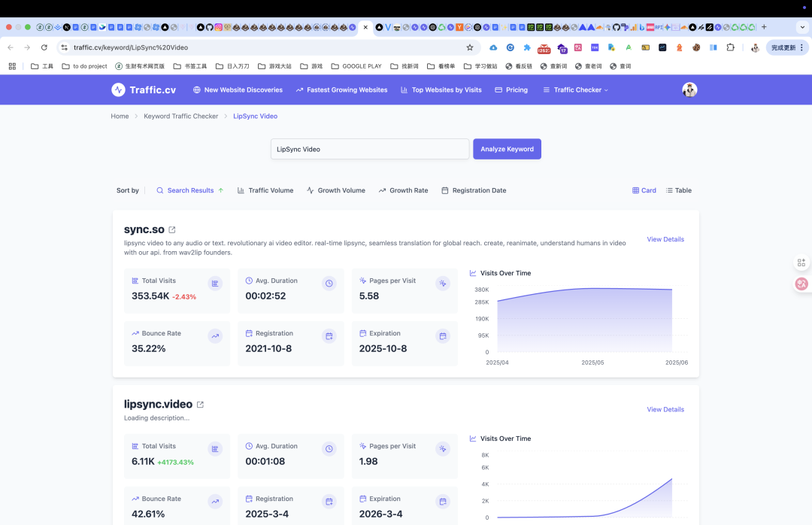812x525 pixels.
Task: Click Avg. Duration clock icon in lipsync.video card
Action: pos(329,449)
